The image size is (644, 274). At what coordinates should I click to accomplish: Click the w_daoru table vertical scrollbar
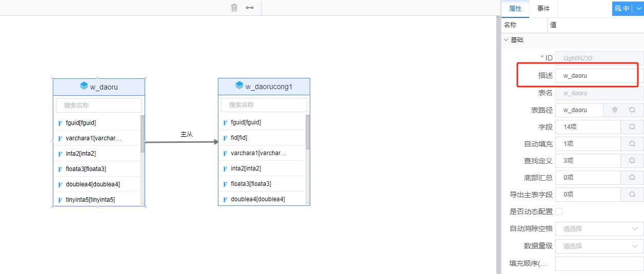pos(143,134)
